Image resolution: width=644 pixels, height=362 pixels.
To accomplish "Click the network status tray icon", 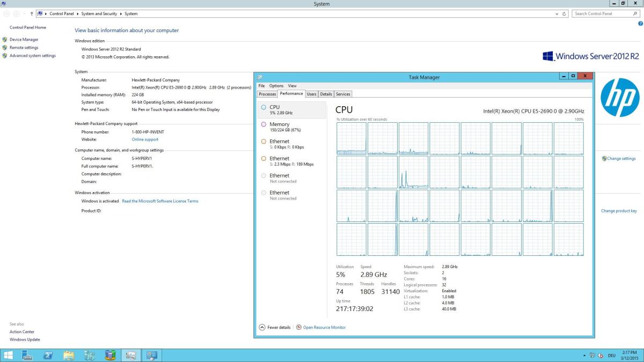I will [x=592, y=355].
